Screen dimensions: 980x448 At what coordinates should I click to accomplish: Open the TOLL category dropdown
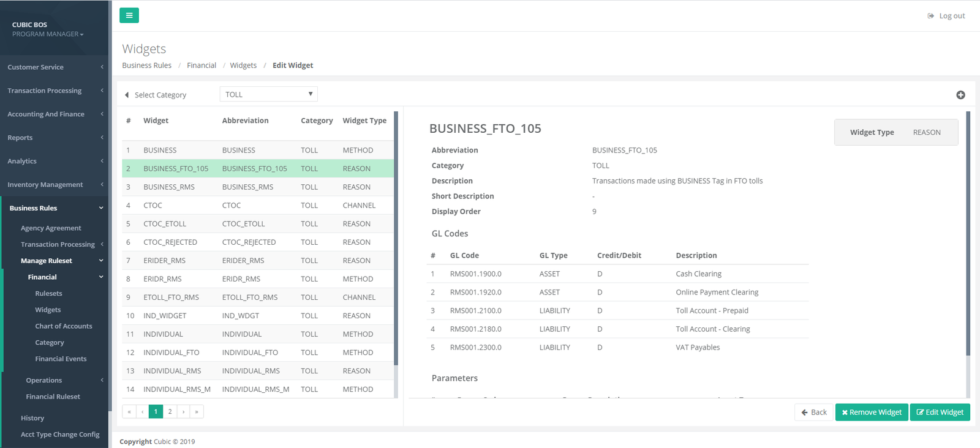point(268,94)
